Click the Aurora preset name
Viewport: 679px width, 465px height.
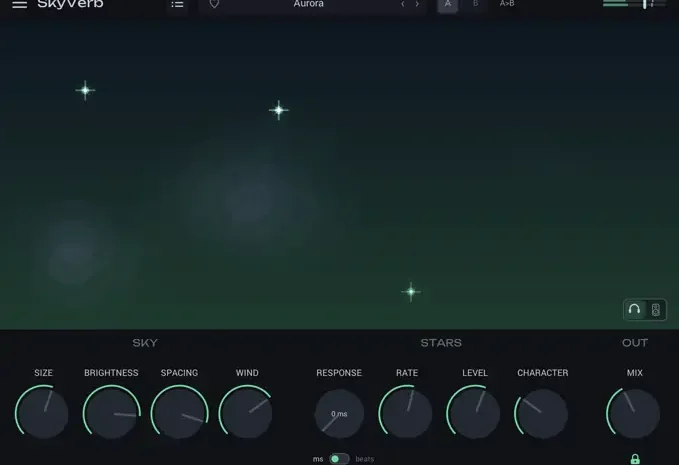[308, 4]
